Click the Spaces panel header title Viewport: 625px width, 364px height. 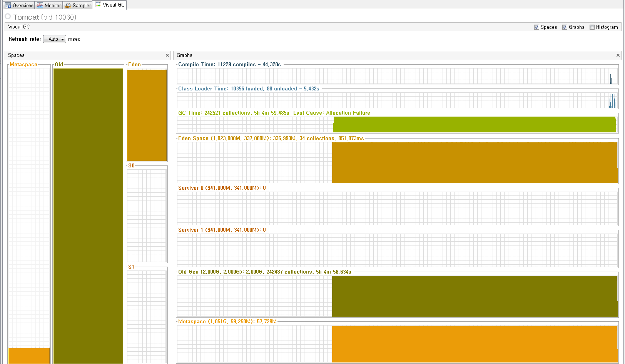(17, 55)
